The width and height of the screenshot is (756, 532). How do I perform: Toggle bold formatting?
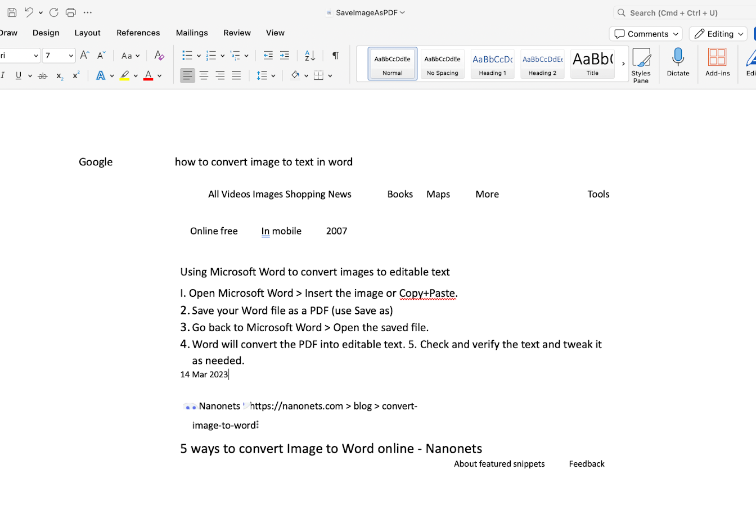[x=1, y=75]
